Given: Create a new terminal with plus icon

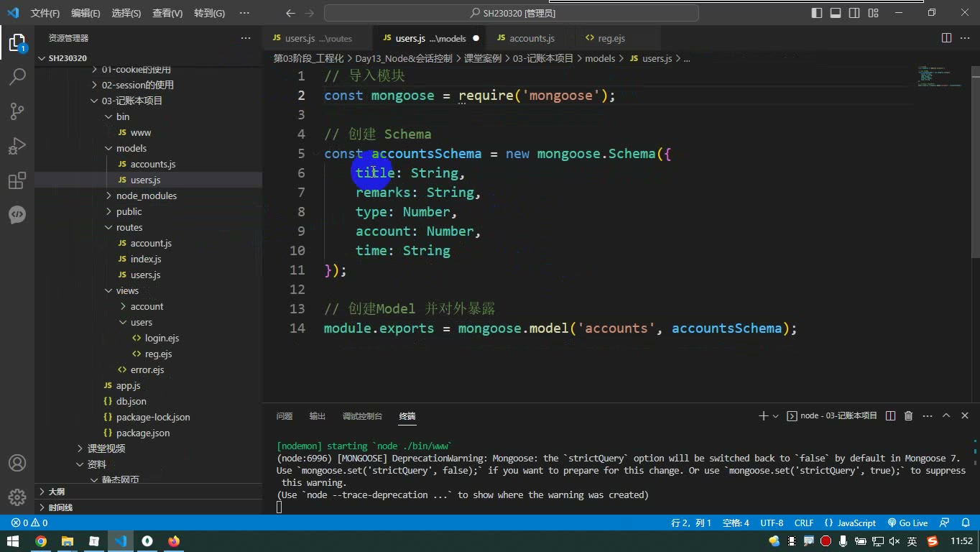Looking at the screenshot, I should (763, 415).
